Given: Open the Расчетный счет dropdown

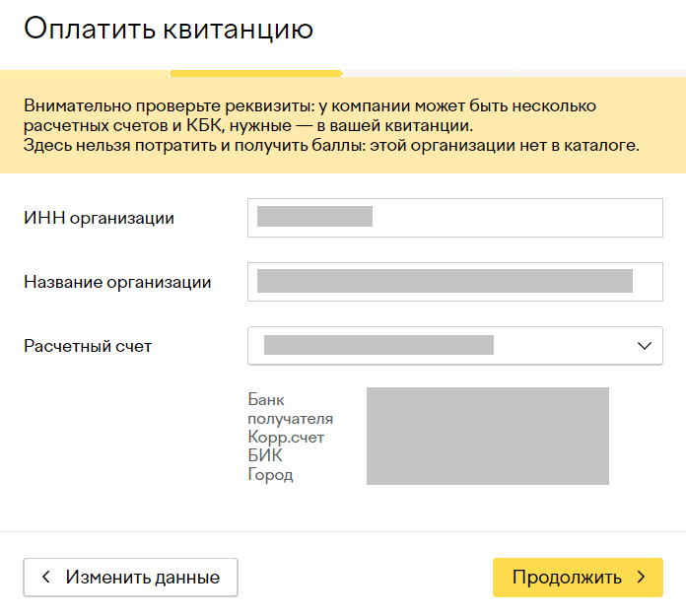Looking at the screenshot, I should coord(455,346).
